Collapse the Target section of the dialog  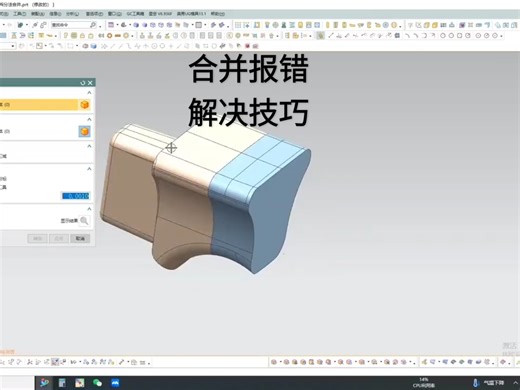pyautogui.click(x=89, y=93)
